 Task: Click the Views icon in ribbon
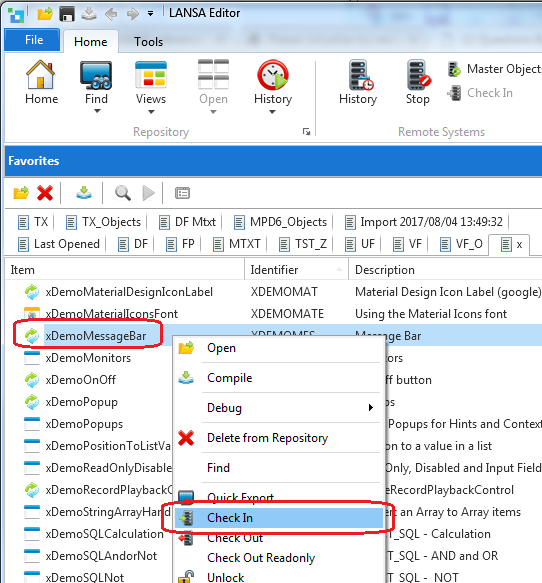point(151,75)
